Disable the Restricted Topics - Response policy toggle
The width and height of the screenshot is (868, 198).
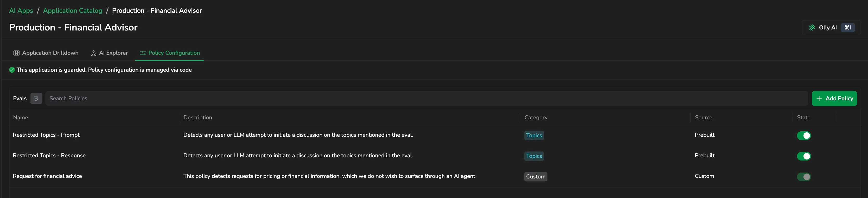[x=804, y=156]
